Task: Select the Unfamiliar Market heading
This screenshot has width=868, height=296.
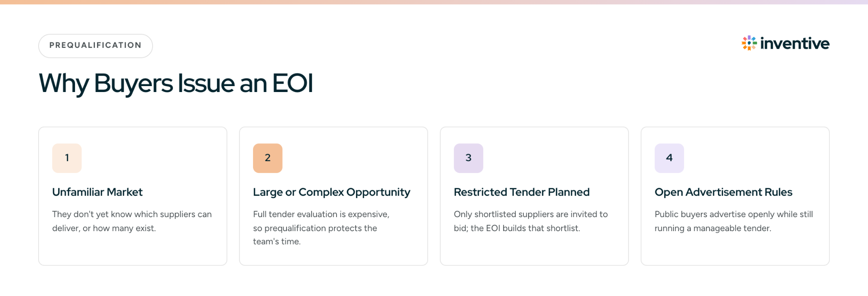Action: pyautogui.click(x=97, y=192)
